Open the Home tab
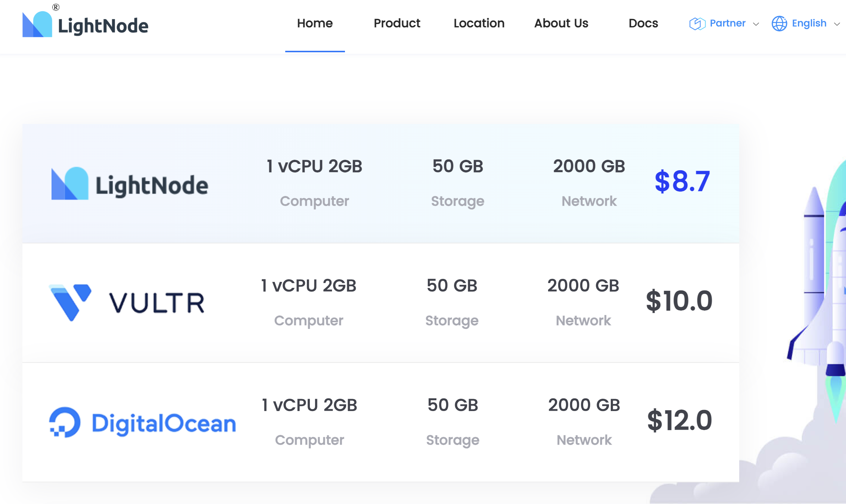 tap(315, 23)
